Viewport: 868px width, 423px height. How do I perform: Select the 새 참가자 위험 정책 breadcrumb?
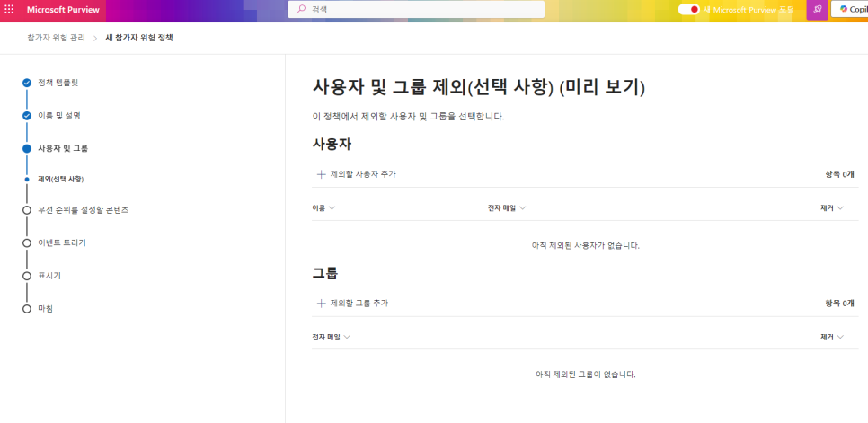(139, 38)
